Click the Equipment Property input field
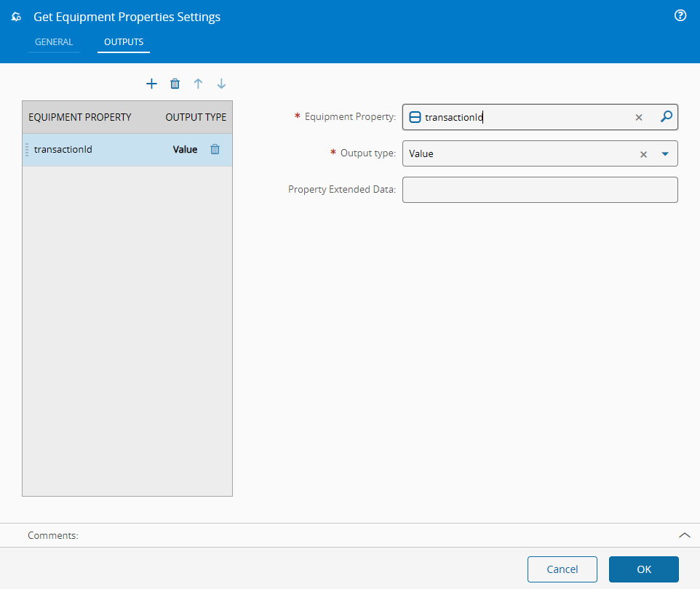Image resolution: width=700 pixels, height=589 pixels. coord(540,117)
